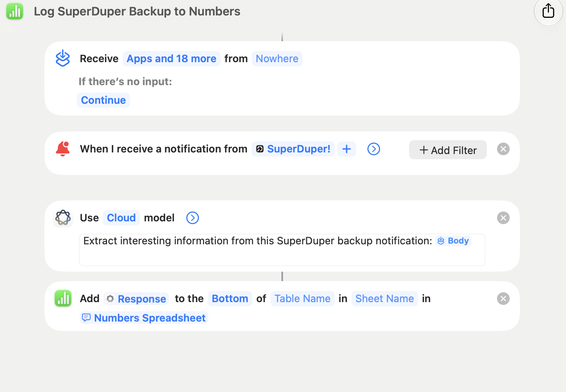Open the Cloud model dropdown
This screenshot has height=392, width=566.
tap(121, 218)
